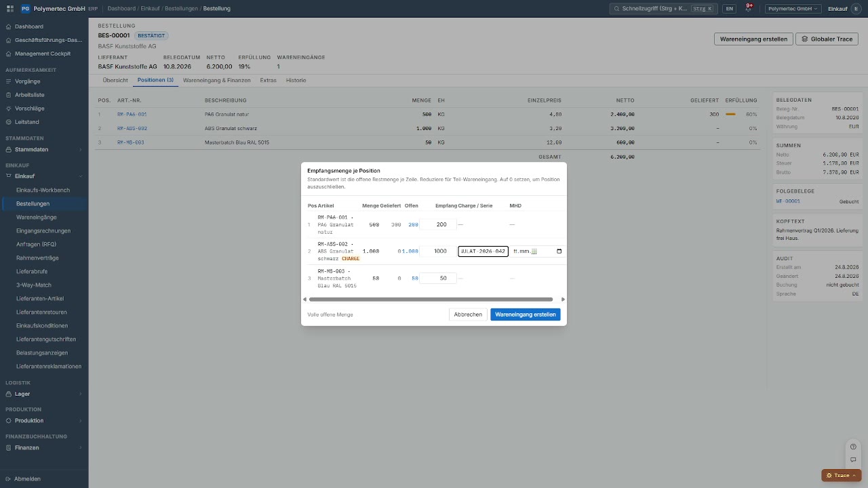Screen dimensions: 868x488
Task: Collapse the Einkauf menu chevron
Action: [x=81, y=176]
